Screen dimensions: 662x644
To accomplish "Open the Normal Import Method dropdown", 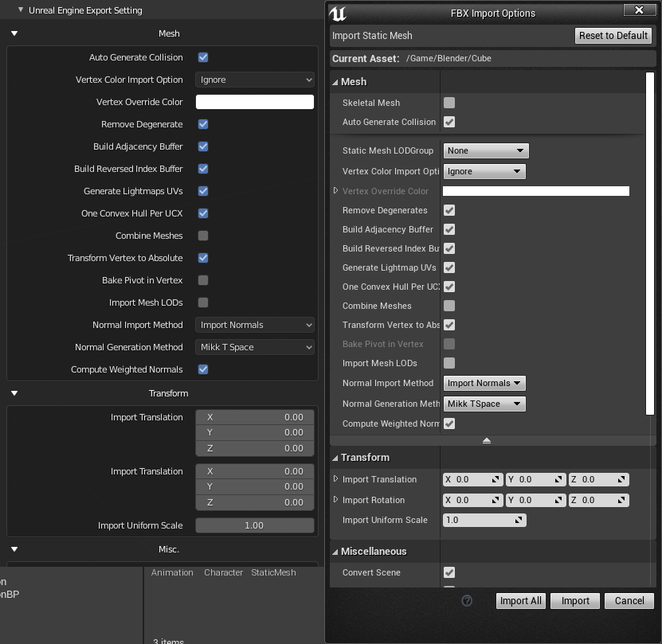I will (484, 383).
